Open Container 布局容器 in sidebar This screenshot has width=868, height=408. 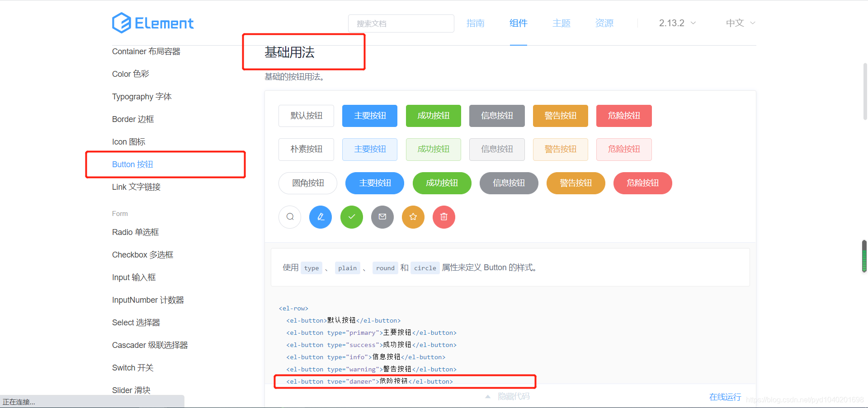146,52
